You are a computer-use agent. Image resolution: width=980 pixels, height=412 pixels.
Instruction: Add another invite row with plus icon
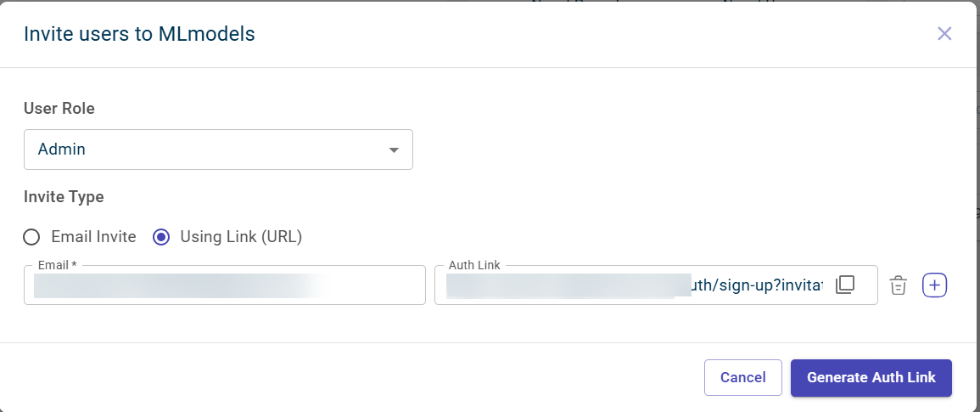click(x=934, y=285)
